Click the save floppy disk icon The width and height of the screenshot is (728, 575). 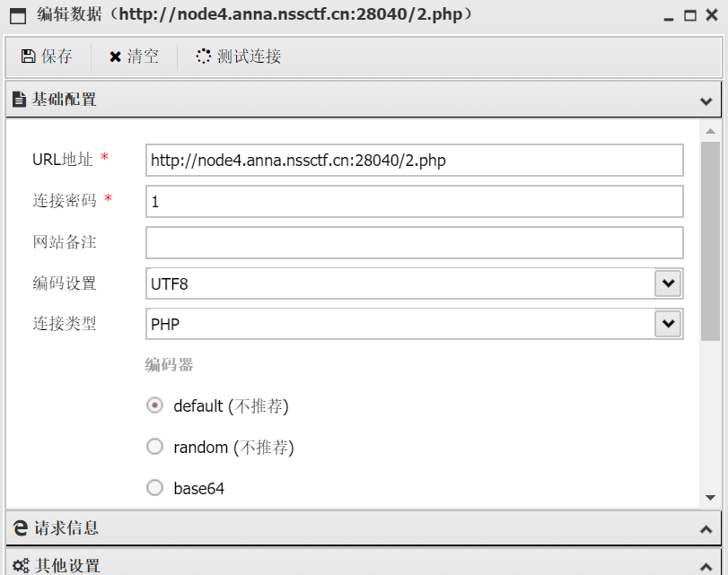click(x=29, y=57)
